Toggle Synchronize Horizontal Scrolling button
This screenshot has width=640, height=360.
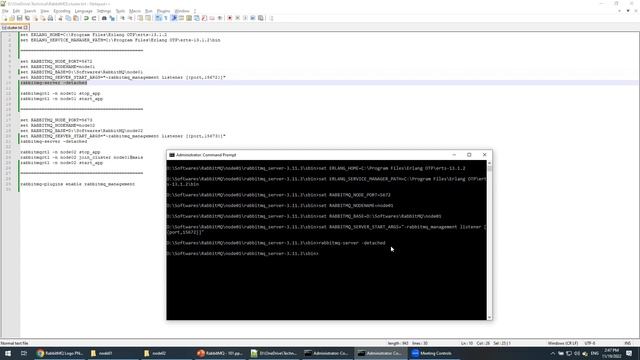pos(148,18)
